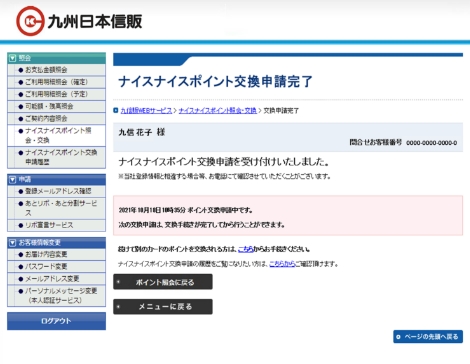Follow 九信販WEBサービス breadcrumb link

[146, 111]
